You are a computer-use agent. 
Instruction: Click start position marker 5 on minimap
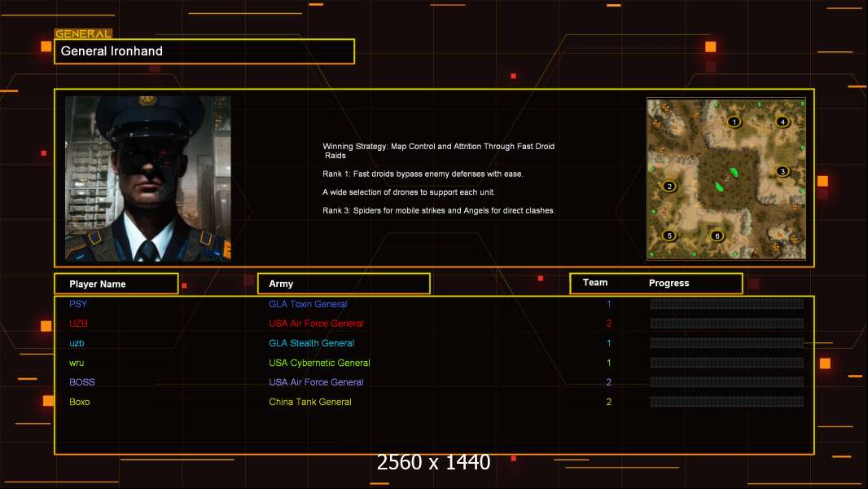click(x=669, y=236)
